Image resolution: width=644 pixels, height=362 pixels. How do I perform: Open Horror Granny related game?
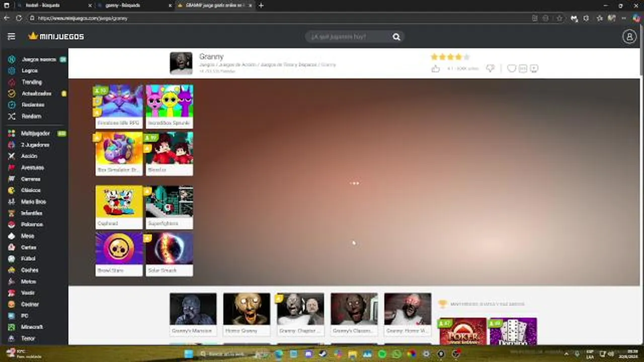[x=247, y=314]
